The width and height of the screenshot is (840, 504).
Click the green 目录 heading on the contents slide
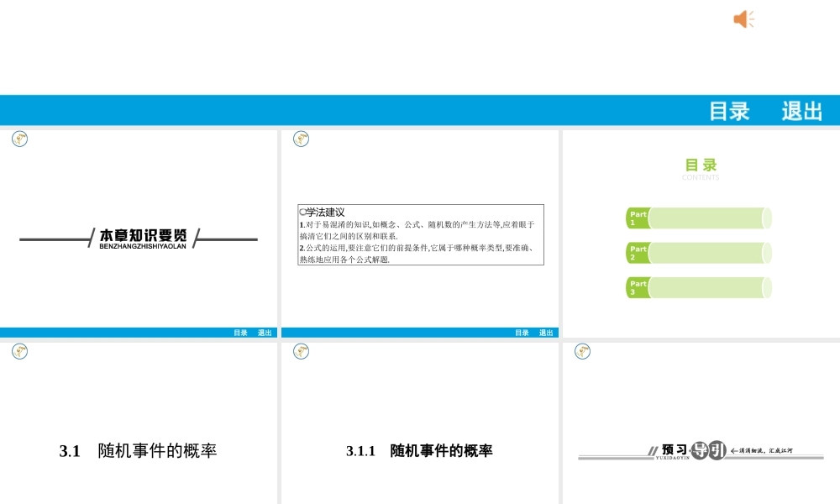click(x=701, y=165)
